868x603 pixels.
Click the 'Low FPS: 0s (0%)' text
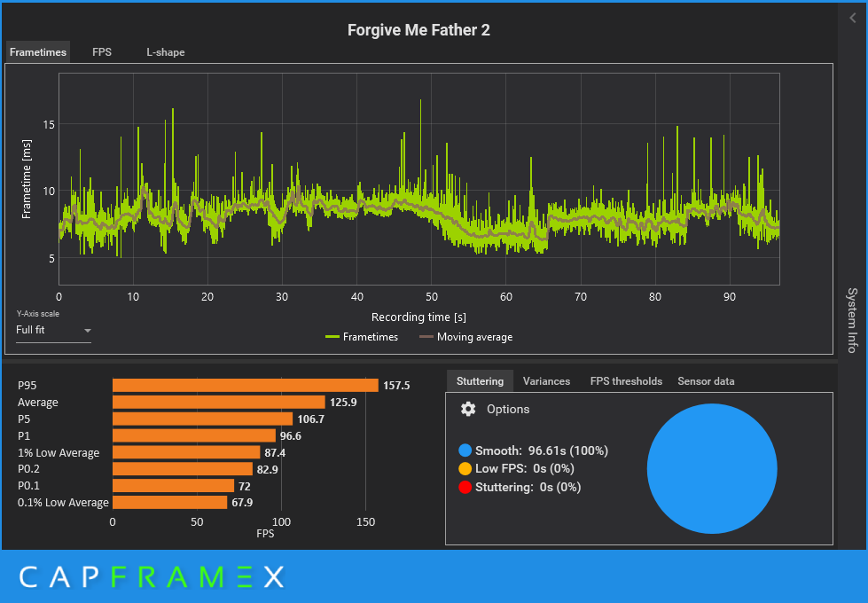(524, 468)
